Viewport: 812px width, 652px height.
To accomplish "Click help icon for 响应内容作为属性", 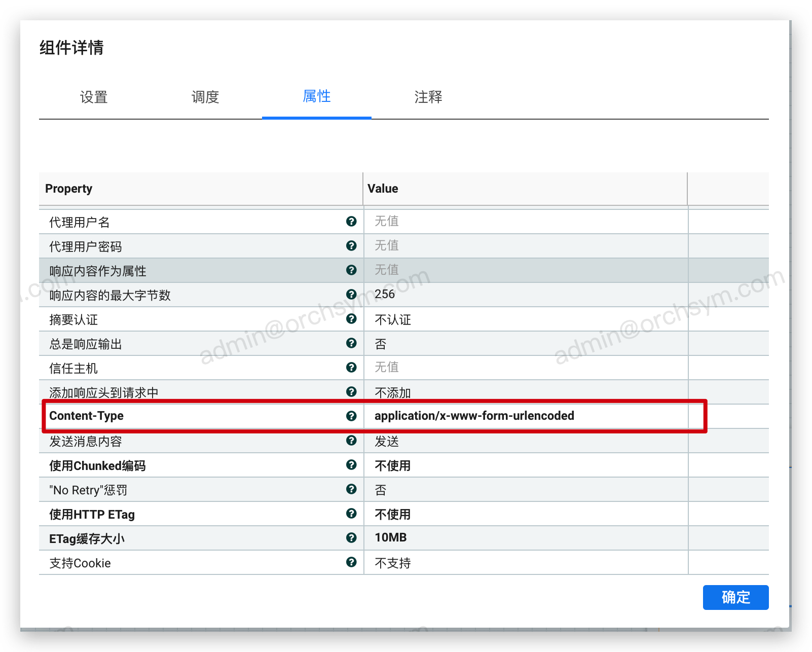I will click(x=351, y=270).
